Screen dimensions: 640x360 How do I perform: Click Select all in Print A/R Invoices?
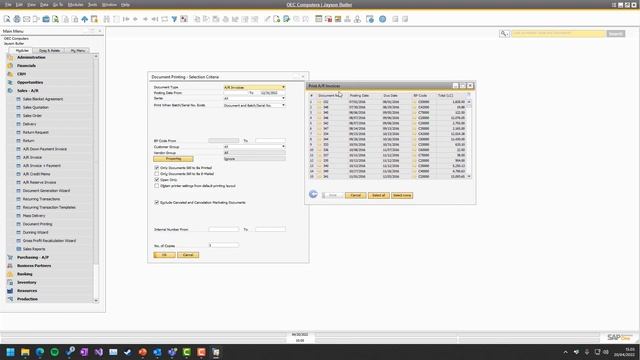[x=378, y=195]
